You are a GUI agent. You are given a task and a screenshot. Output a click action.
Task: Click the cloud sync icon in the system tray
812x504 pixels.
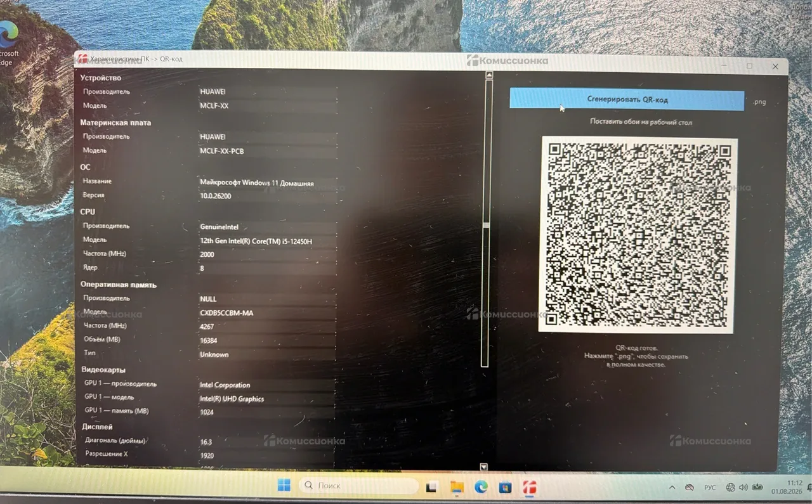tap(690, 488)
